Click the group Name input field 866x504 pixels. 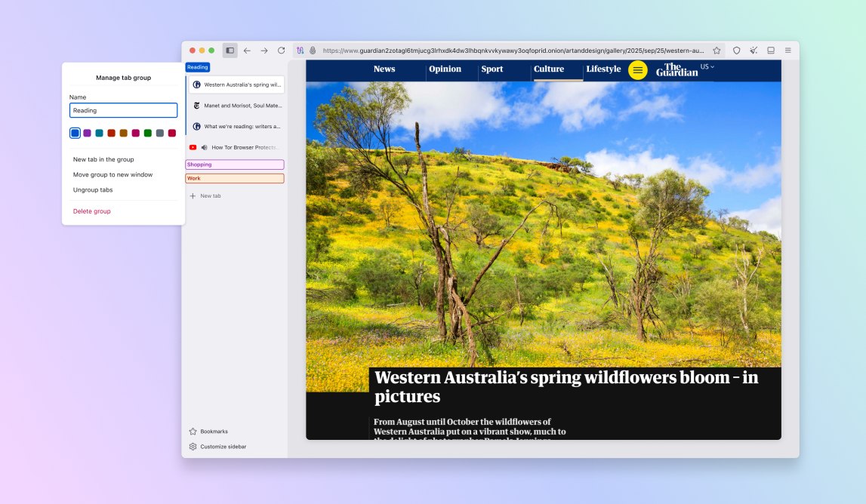pyautogui.click(x=123, y=110)
